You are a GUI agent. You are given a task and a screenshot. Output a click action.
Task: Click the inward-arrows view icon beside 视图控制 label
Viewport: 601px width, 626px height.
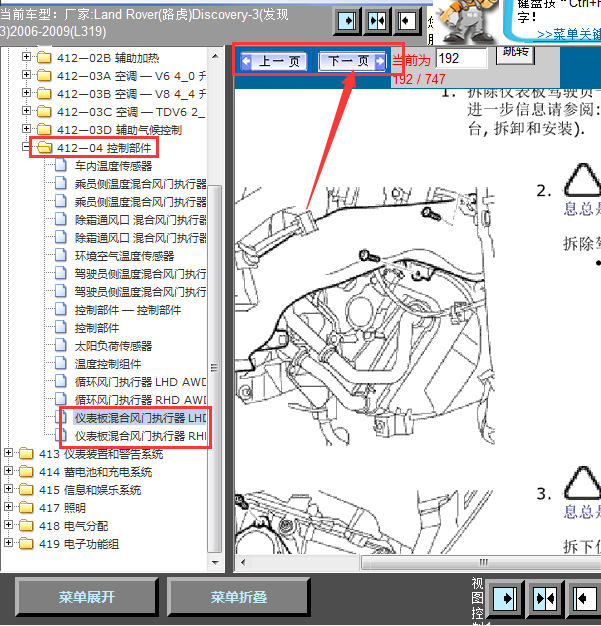(x=545, y=598)
